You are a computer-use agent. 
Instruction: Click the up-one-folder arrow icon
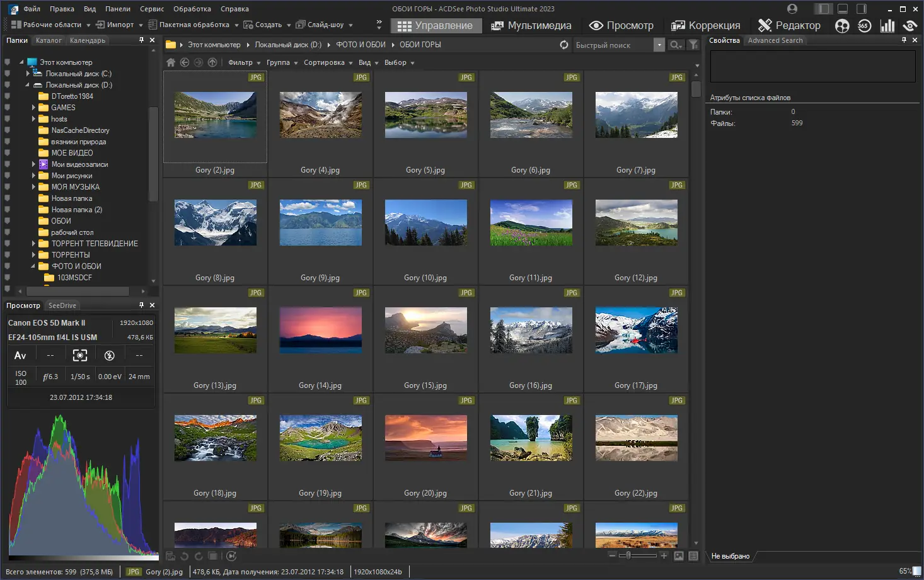click(x=212, y=62)
